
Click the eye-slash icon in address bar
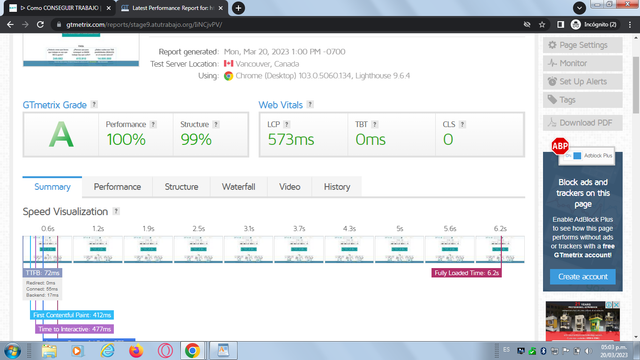[527, 24]
